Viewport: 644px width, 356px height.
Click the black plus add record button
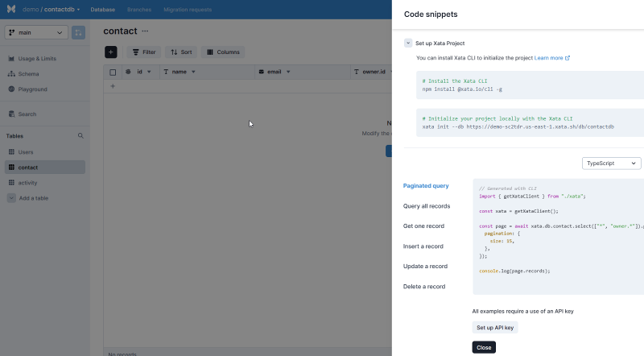111,52
